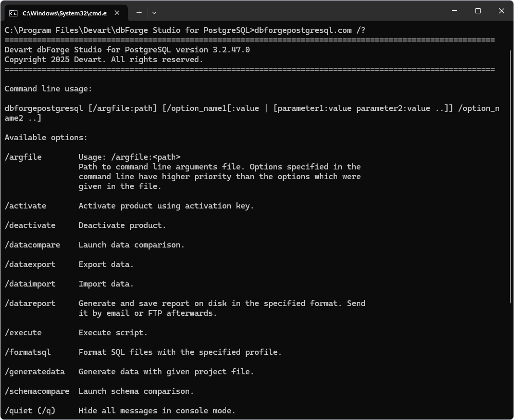Viewport: 514px width, 420px height.
Task: Click the 'Available options:' heading
Action: tap(46, 138)
